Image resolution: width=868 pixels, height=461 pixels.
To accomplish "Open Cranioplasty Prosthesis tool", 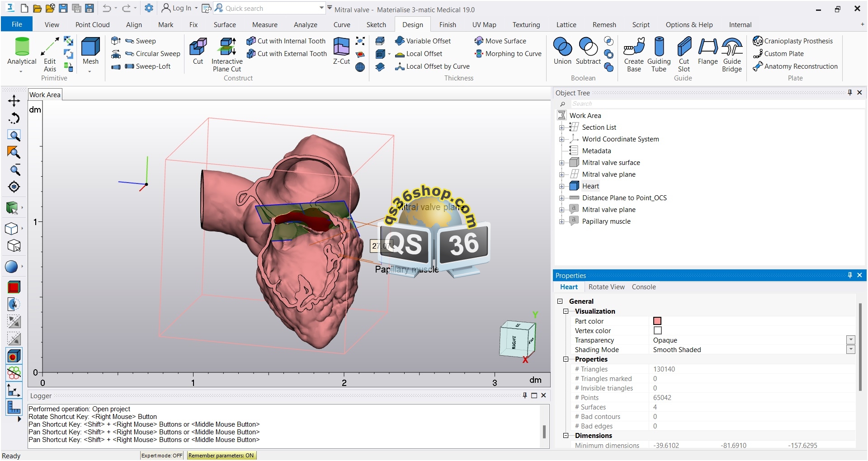I will click(x=793, y=41).
